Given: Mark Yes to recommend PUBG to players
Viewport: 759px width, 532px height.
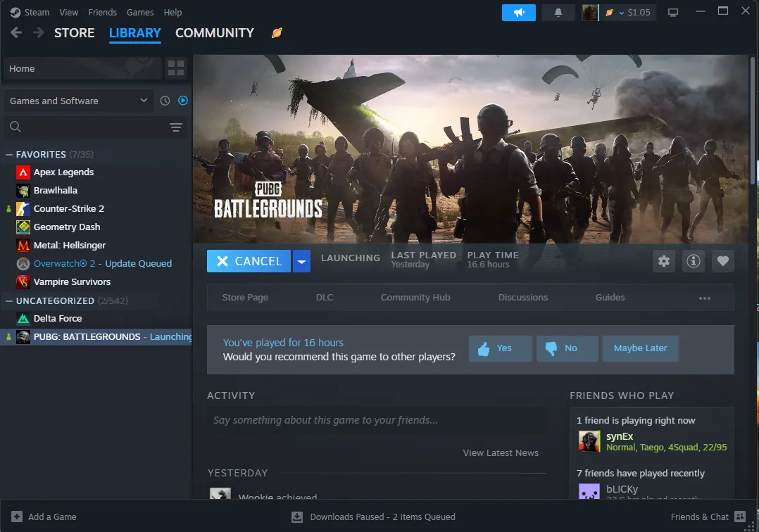Looking at the screenshot, I should (500, 348).
